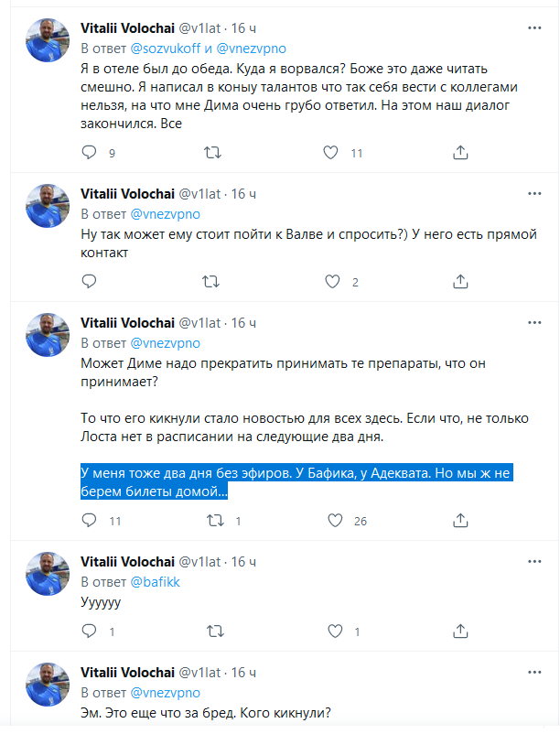
Task: Like the tweet with 11 likes
Action: click(334, 153)
